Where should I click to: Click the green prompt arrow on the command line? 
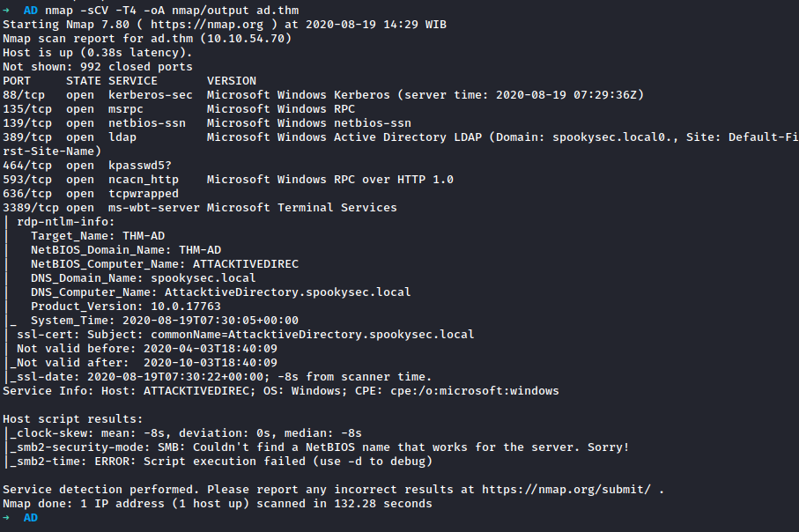[7, 10]
